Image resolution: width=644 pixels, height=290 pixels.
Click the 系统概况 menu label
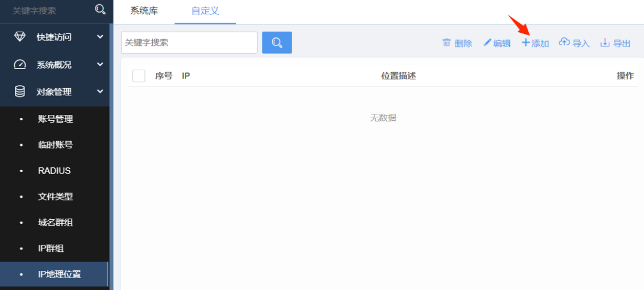[x=54, y=65]
